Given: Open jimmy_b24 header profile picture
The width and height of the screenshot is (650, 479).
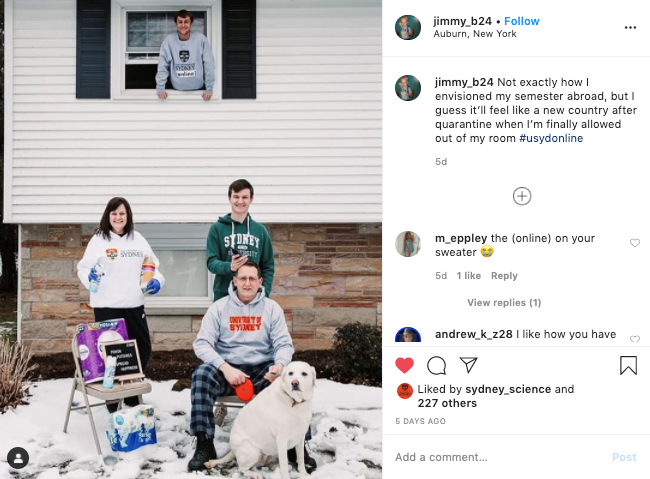Looking at the screenshot, I should [408, 27].
